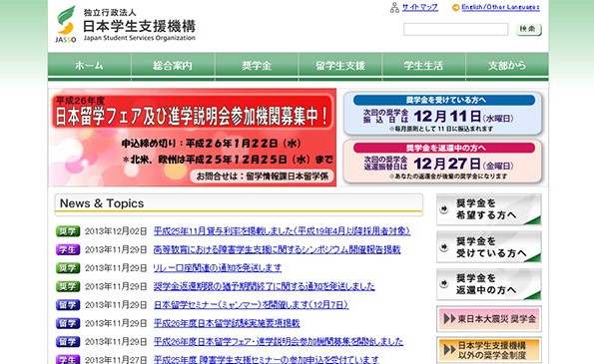Click green 奨学 tag beside リレー口座 news

coord(68,268)
